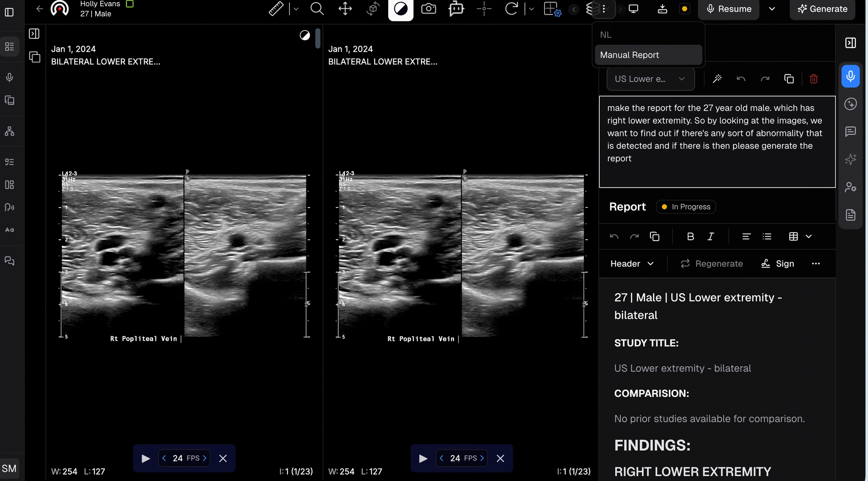Click the magic wand enhance icon
Image resolution: width=868 pixels, height=481 pixels.
717,79
